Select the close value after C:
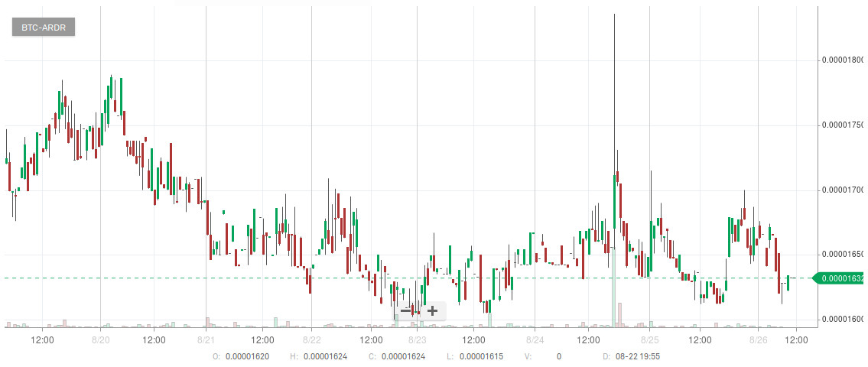The width and height of the screenshot is (868, 367). (x=403, y=357)
